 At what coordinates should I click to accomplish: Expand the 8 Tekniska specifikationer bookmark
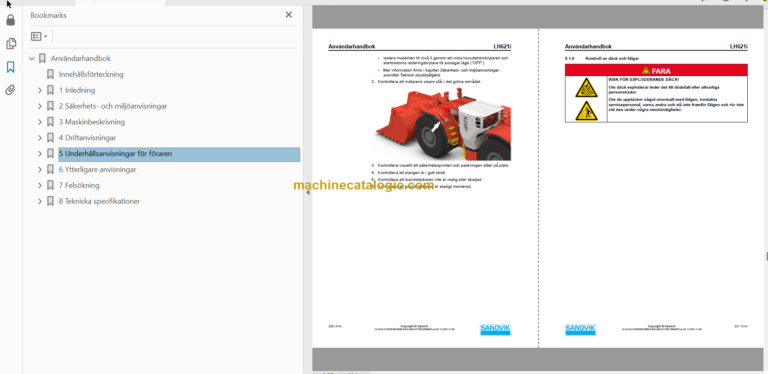[x=40, y=201]
